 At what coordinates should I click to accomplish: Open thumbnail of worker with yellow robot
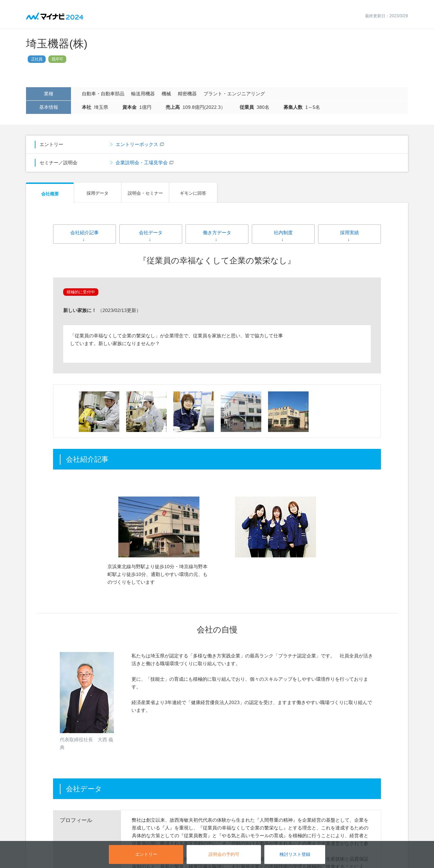(99, 412)
